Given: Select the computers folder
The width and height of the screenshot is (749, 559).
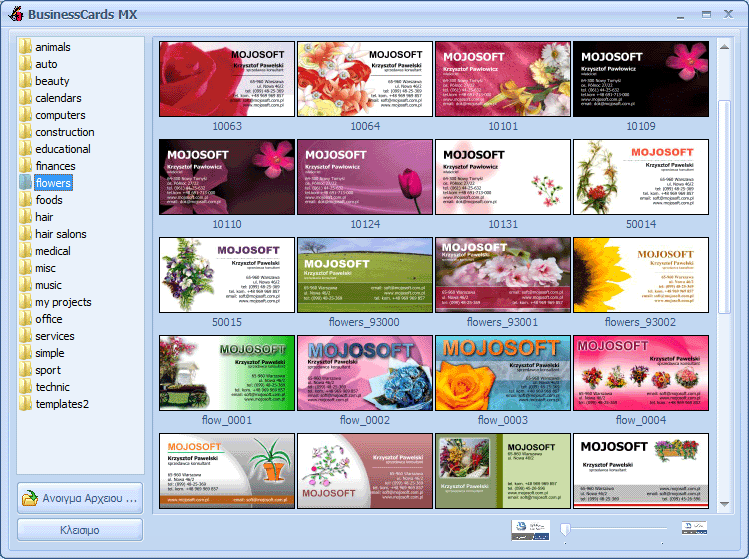Looking at the screenshot, I should click(52, 115).
